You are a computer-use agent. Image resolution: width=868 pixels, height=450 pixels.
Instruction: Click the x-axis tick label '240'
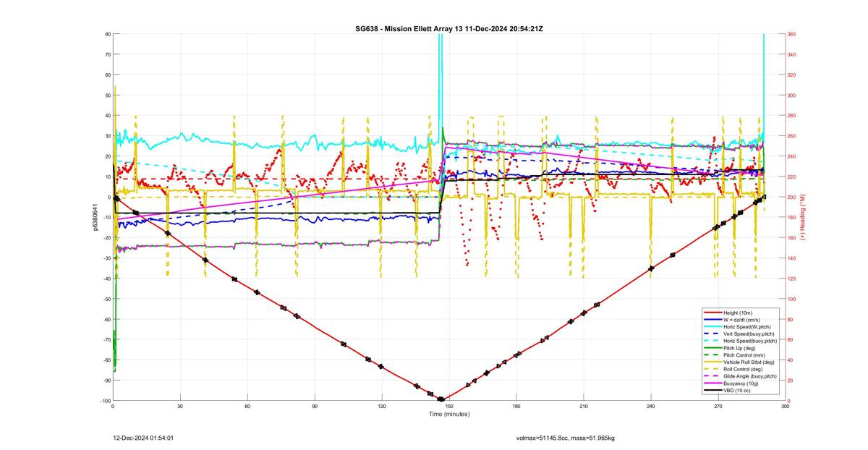[x=651, y=407]
